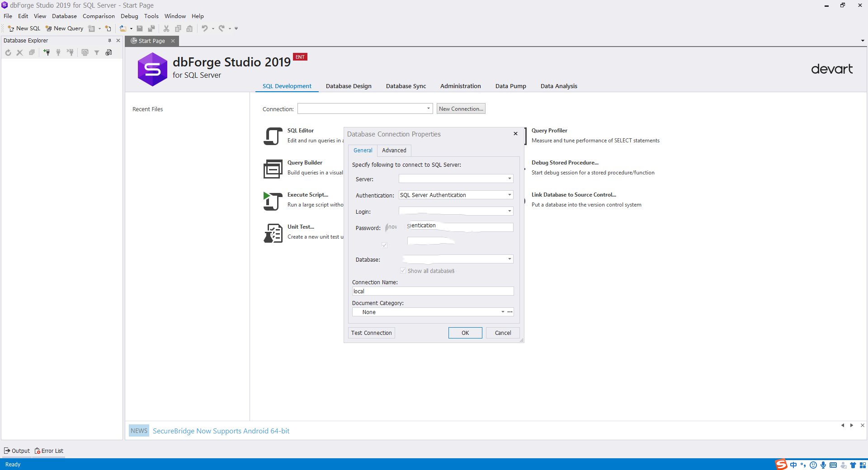
Task: Click the Save All icon
Action: tap(151, 28)
